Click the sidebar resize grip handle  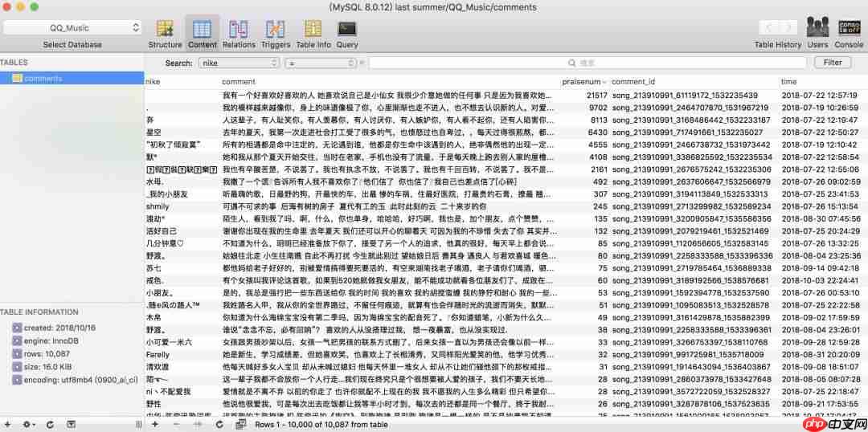click(138, 424)
